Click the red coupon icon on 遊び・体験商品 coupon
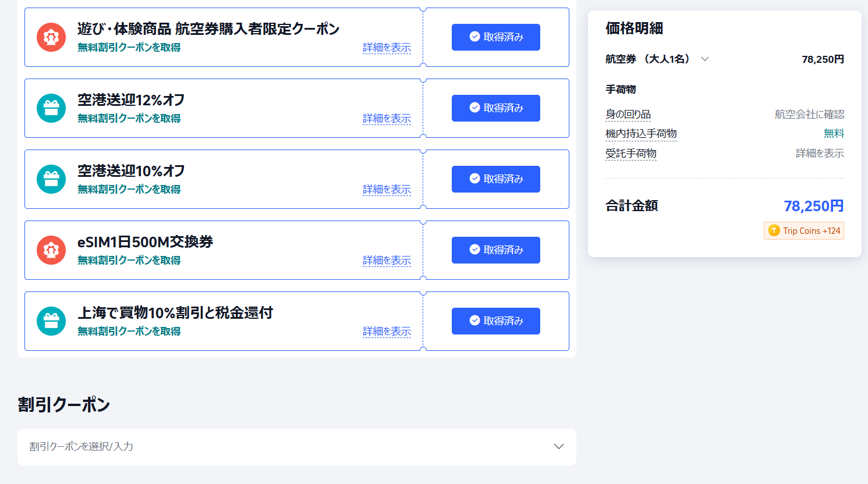 point(51,37)
